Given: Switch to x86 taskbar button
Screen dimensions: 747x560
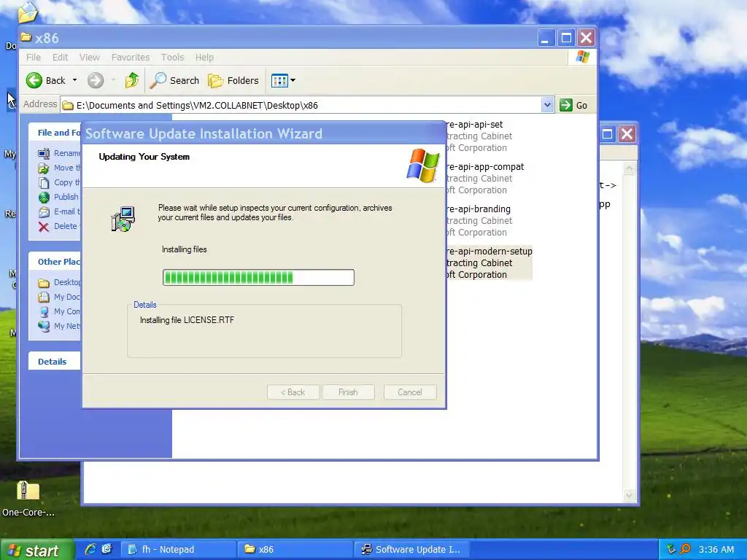Looking at the screenshot, I should [295, 550].
